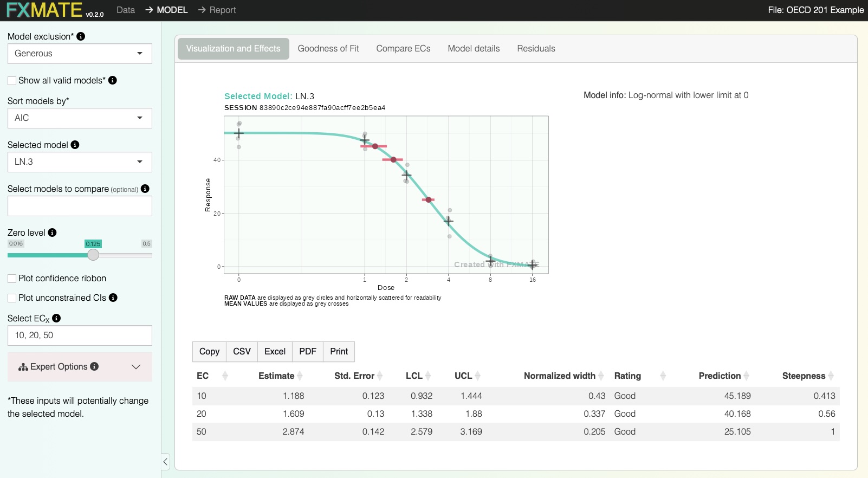Click info icon beside Select ECx
This screenshot has width=868, height=478.
tap(56, 318)
